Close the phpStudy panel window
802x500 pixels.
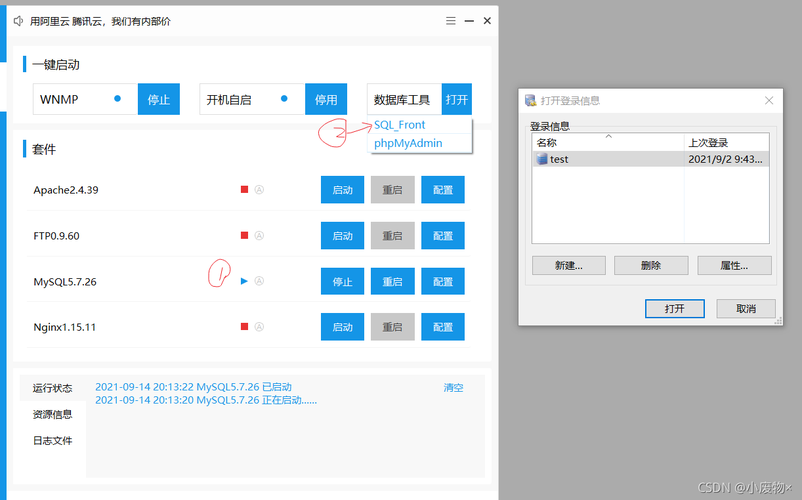(487, 21)
